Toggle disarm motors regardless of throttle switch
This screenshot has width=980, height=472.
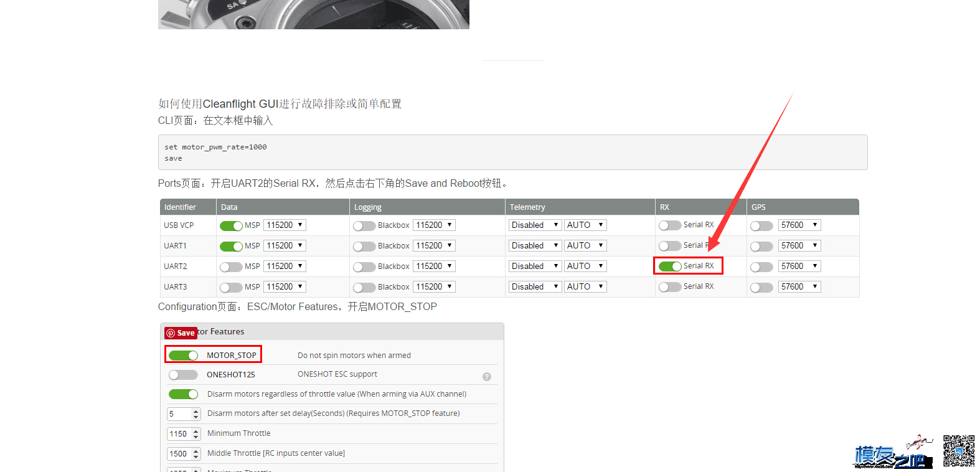click(x=183, y=394)
